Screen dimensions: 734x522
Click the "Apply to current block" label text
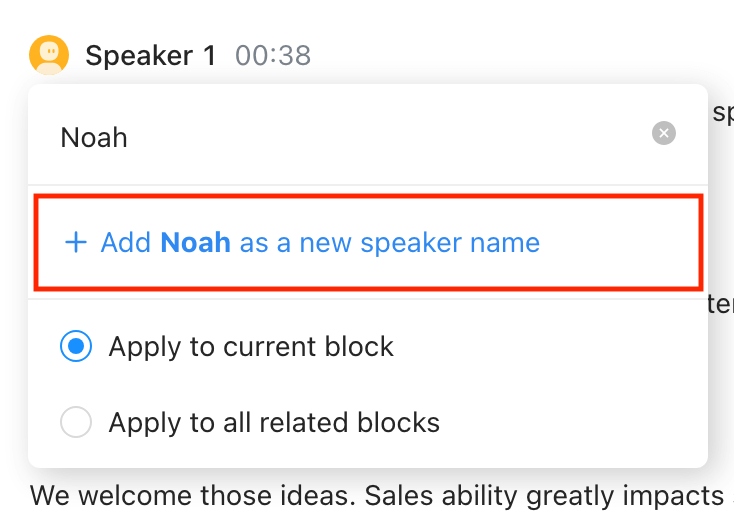(x=251, y=347)
